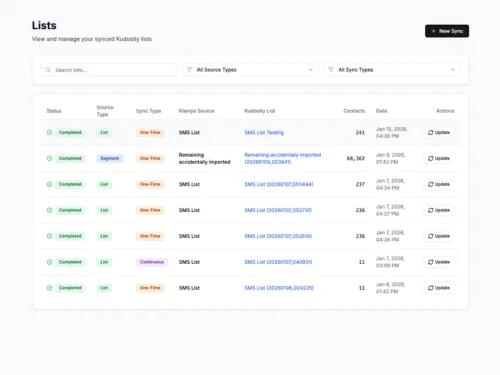Click the Status column header
This screenshot has width=500, height=375.
(x=54, y=111)
